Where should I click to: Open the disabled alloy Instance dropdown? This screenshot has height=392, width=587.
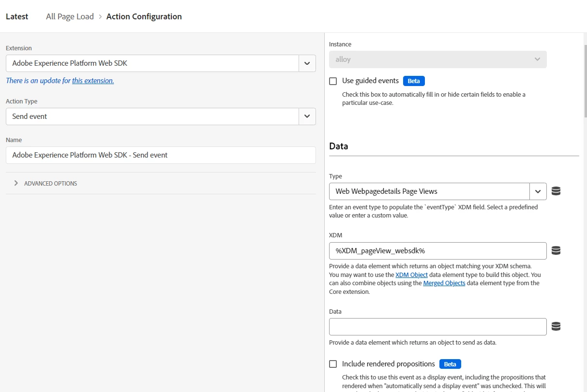pyautogui.click(x=438, y=59)
